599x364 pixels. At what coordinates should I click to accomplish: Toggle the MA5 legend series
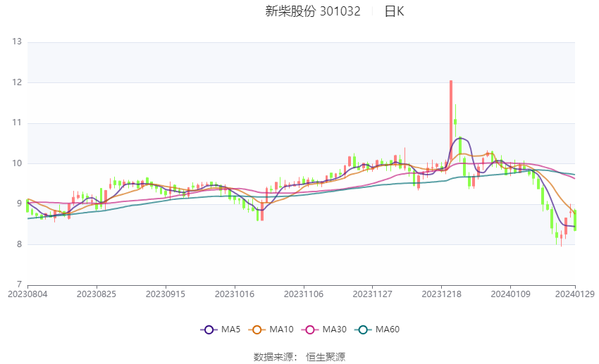tap(221, 330)
